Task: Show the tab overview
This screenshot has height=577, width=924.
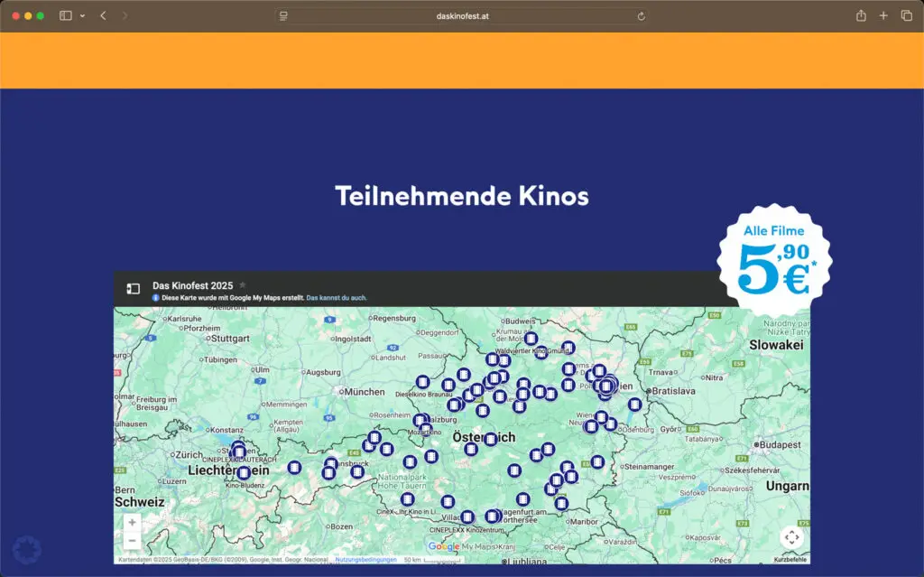Action: click(x=905, y=15)
